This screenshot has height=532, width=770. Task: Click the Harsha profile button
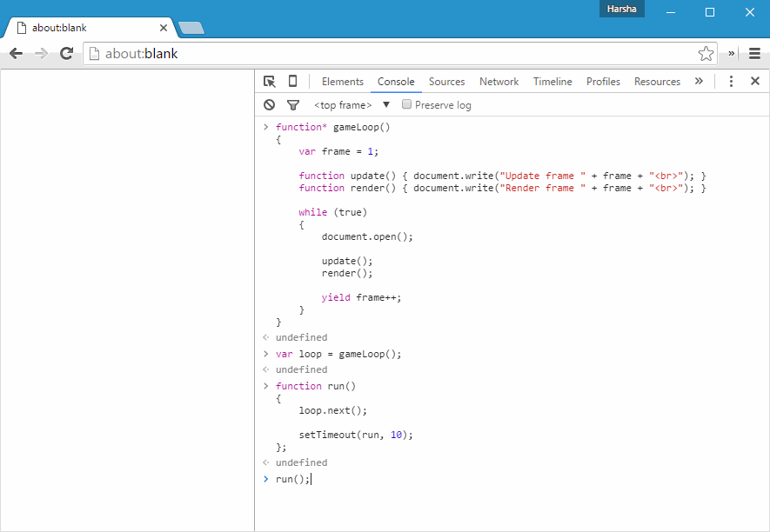tap(622, 9)
